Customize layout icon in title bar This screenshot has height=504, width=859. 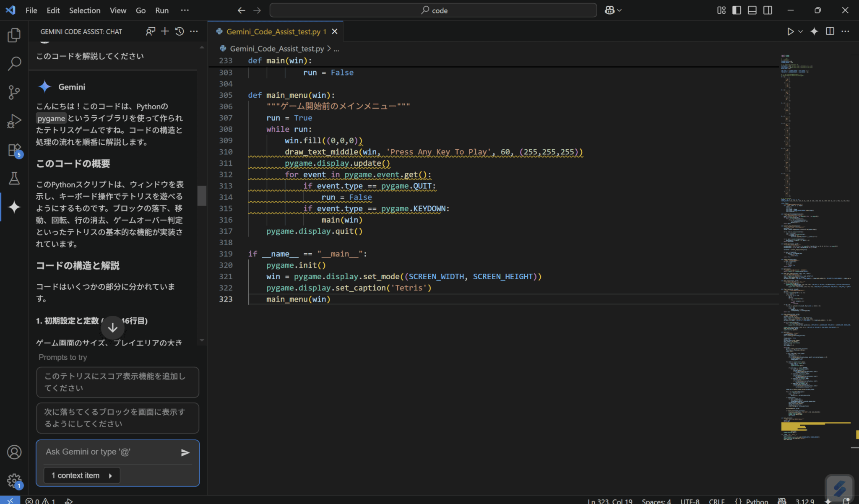tap(721, 10)
